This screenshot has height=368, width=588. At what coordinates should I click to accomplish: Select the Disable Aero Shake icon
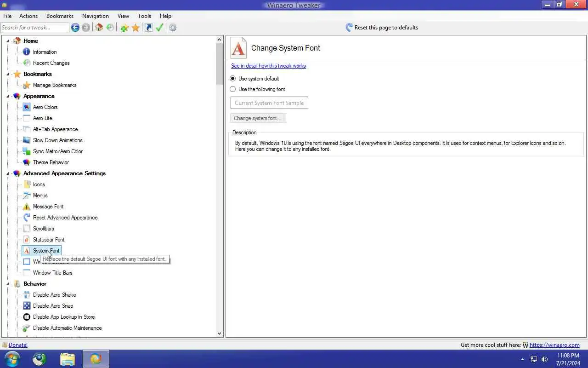point(27,295)
